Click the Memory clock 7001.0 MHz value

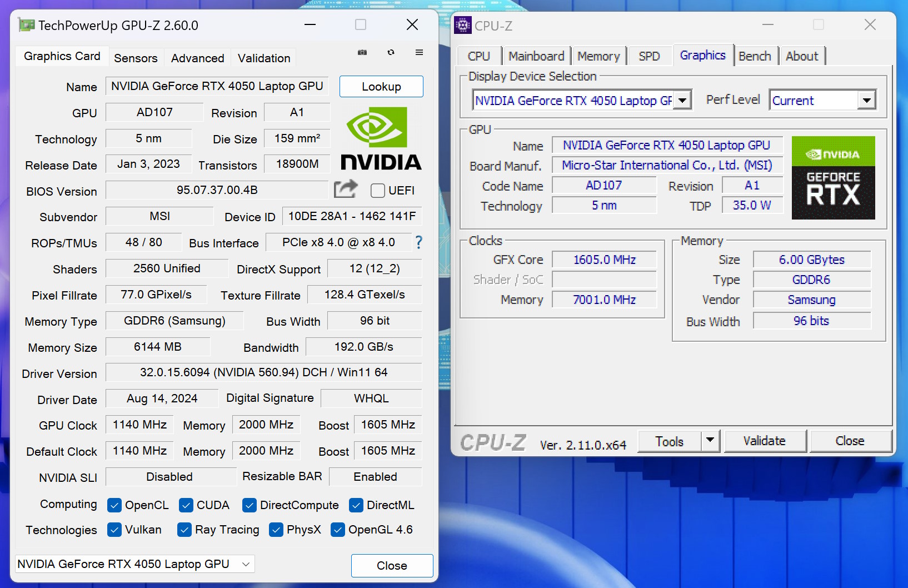tap(605, 300)
